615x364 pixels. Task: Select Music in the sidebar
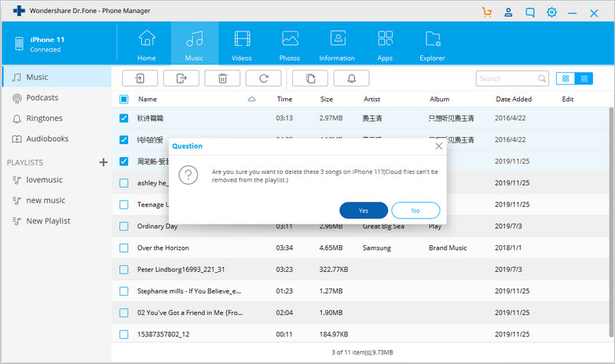pyautogui.click(x=57, y=77)
